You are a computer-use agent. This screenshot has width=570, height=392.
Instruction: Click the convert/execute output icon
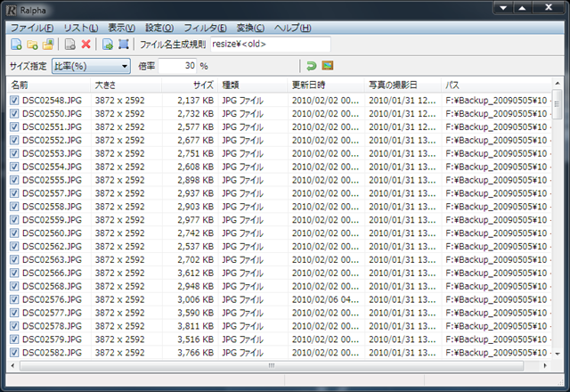click(x=108, y=45)
